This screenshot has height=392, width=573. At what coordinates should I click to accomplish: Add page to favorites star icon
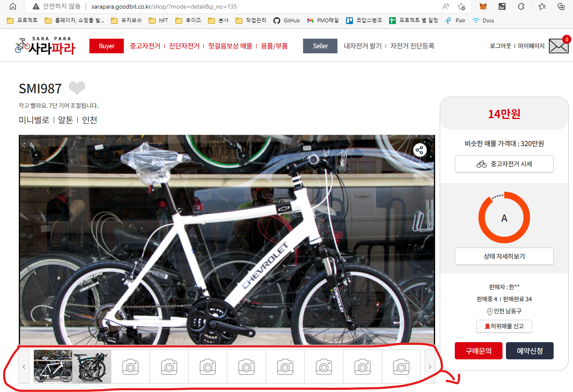tap(461, 6)
